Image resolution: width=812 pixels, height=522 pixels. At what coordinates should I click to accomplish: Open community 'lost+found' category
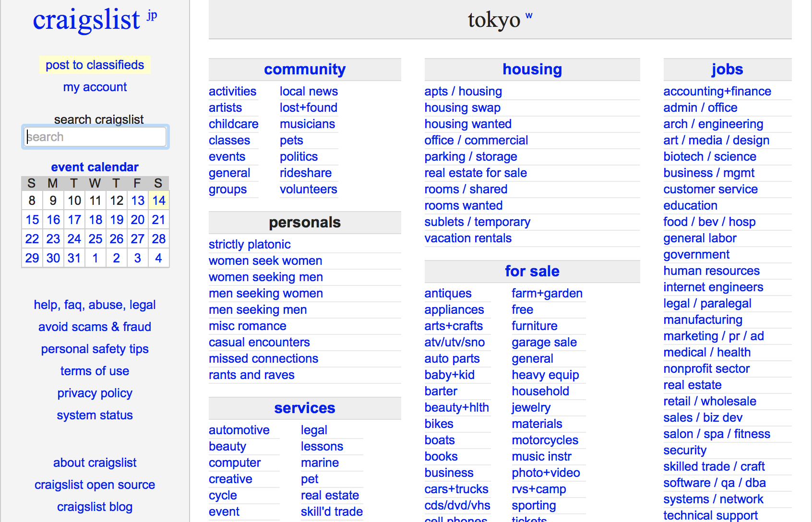pyautogui.click(x=309, y=107)
